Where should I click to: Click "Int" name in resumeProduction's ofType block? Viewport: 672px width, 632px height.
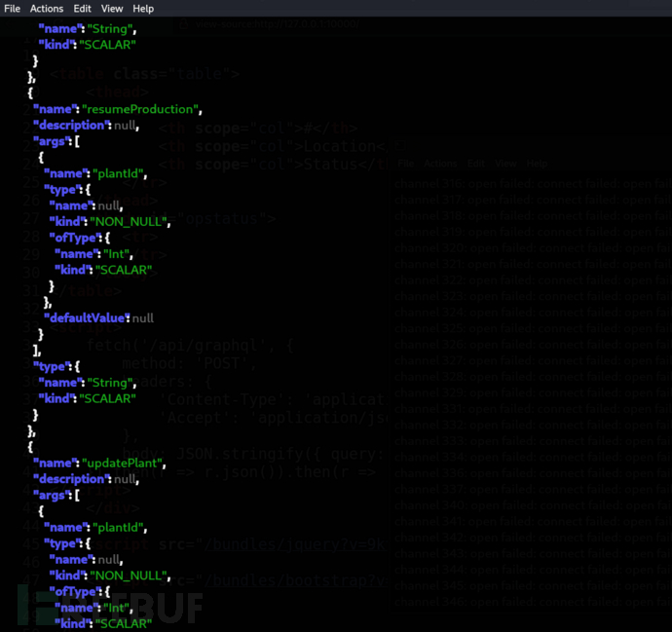118,254
